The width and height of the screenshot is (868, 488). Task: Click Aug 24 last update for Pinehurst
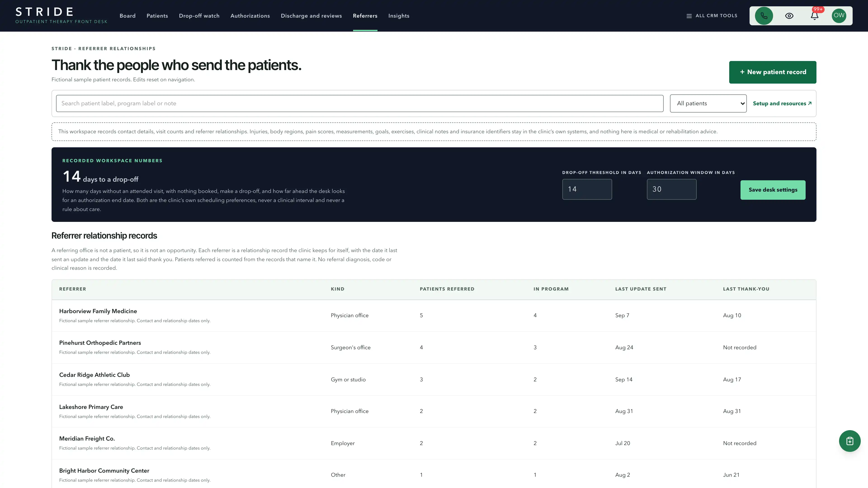(x=624, y=347)
